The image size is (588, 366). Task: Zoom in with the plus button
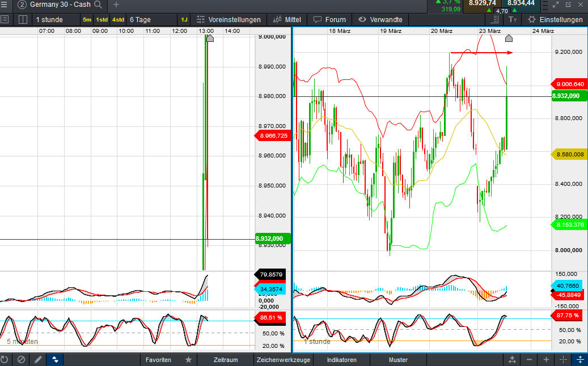click(x=546, y=360)
